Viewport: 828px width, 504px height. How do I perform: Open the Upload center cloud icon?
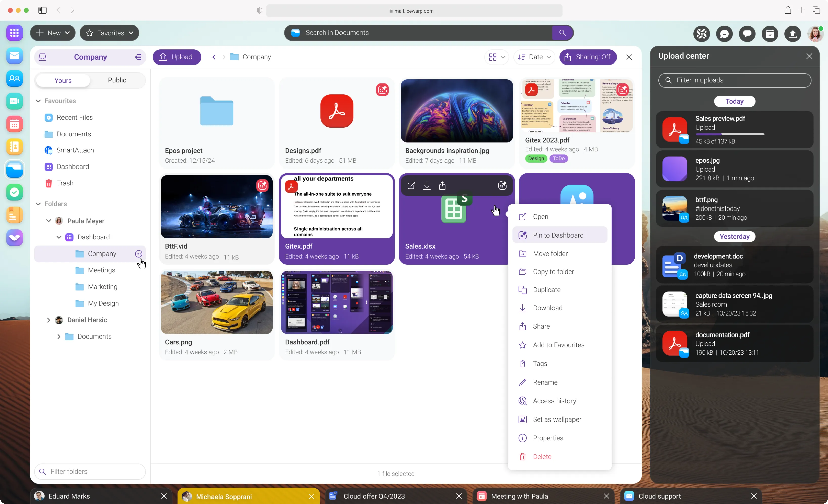click(792, 34)
